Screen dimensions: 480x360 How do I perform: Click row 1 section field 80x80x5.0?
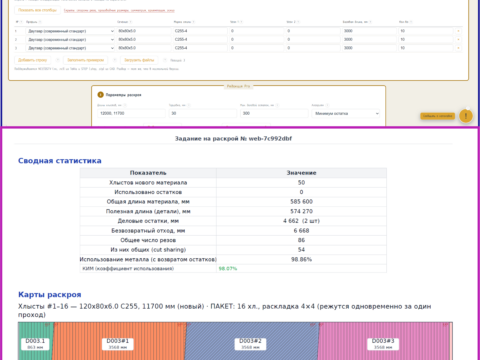click(x=144, y=31)
